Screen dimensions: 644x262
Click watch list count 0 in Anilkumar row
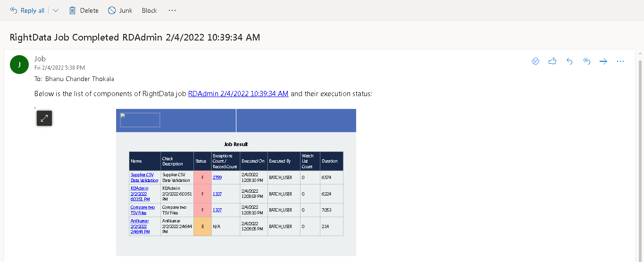point(303,226)
